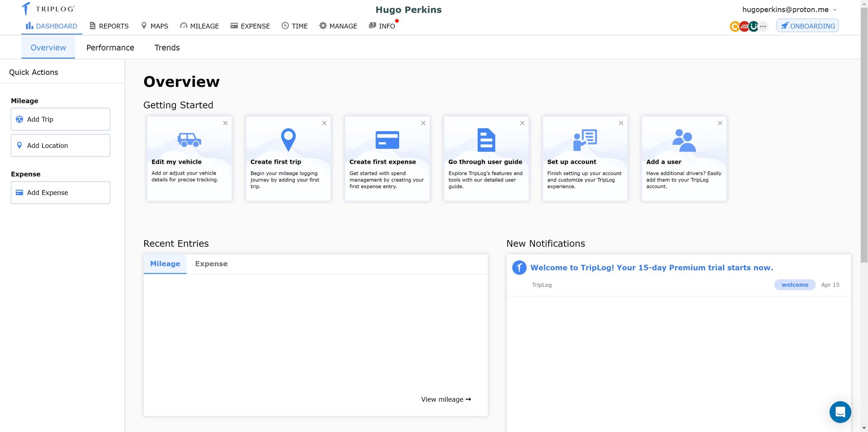
Task: Switch to the Overview tab
Action: (48, 47)
